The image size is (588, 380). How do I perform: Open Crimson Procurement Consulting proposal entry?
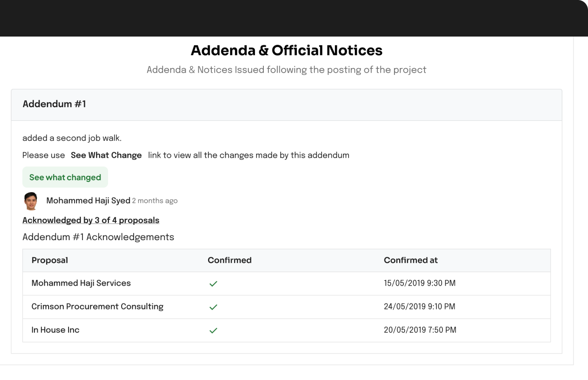(97, 306)
